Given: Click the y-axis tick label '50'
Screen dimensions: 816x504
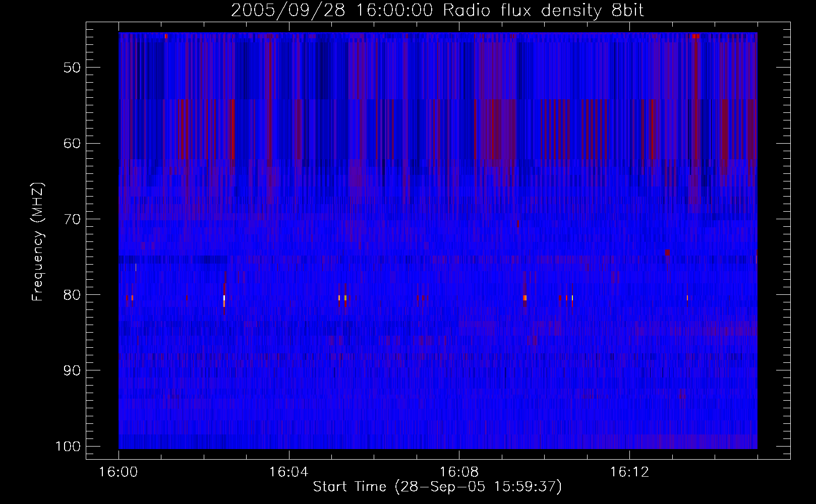Looking at the screenshot, I should tap(72, 68).
